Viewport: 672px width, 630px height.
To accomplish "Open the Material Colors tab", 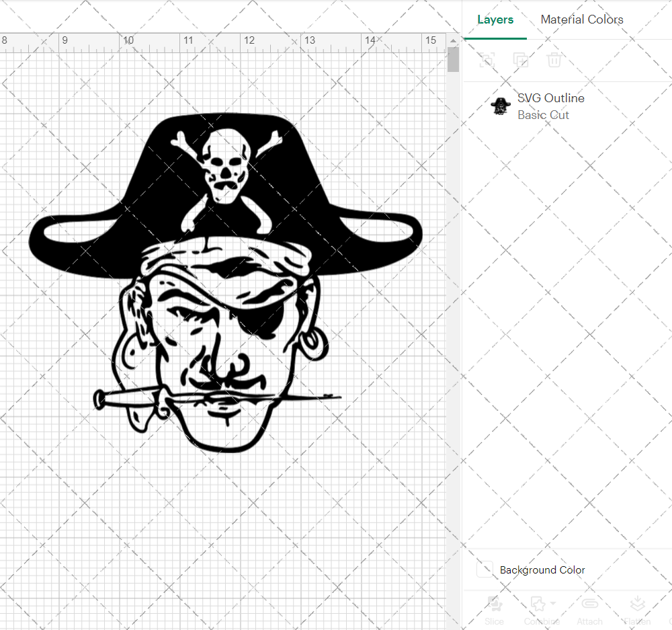I will coord(581,19).
